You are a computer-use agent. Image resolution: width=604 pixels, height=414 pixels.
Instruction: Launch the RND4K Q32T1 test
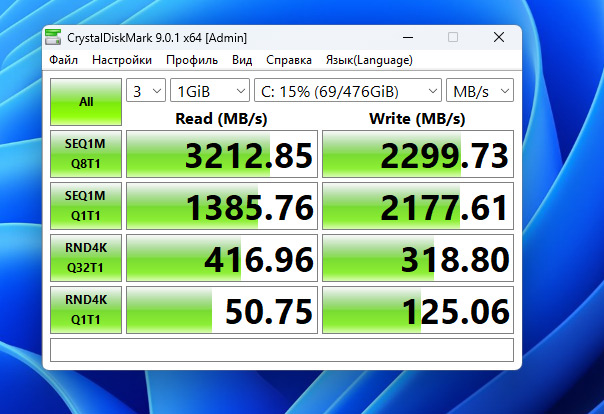tap(86, 258)
